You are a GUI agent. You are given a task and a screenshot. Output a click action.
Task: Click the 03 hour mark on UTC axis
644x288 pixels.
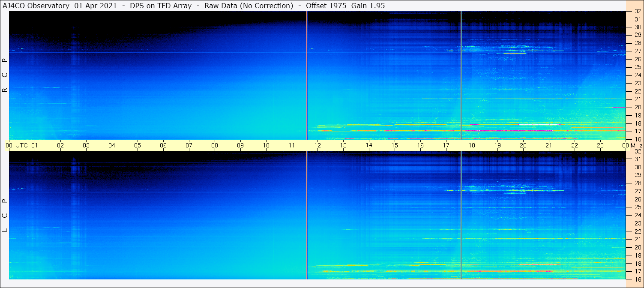pos(86,145)
